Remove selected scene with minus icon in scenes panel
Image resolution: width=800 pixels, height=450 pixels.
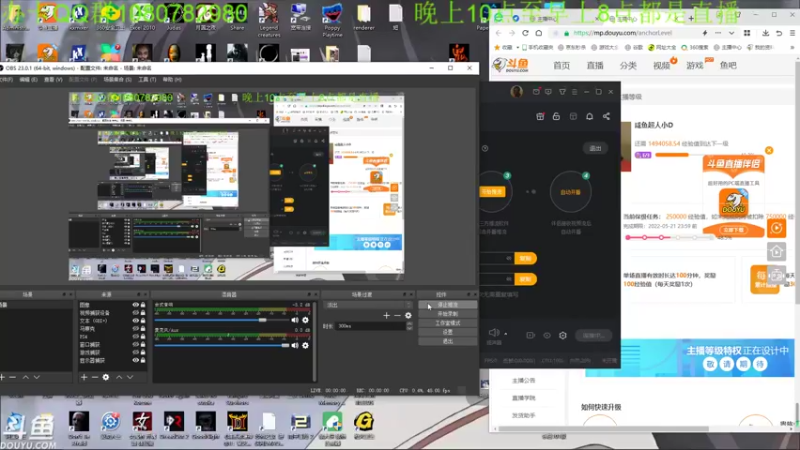point(13,377)
